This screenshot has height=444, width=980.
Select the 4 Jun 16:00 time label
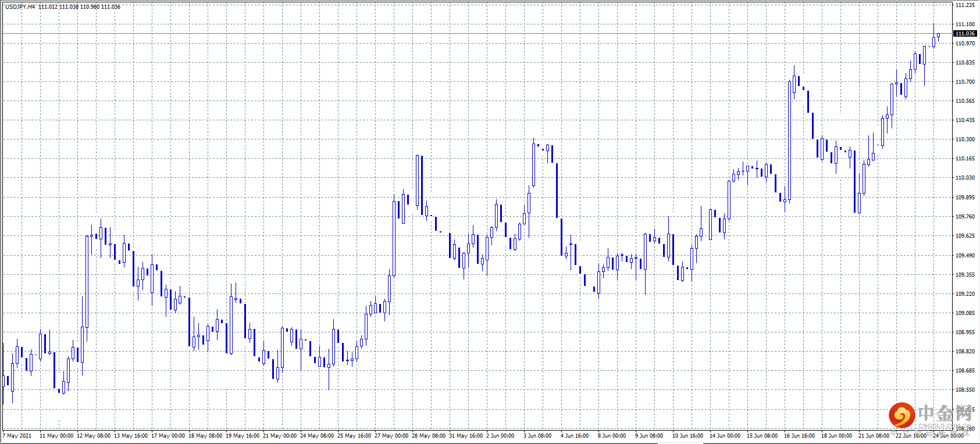click(x=575, y=436)
